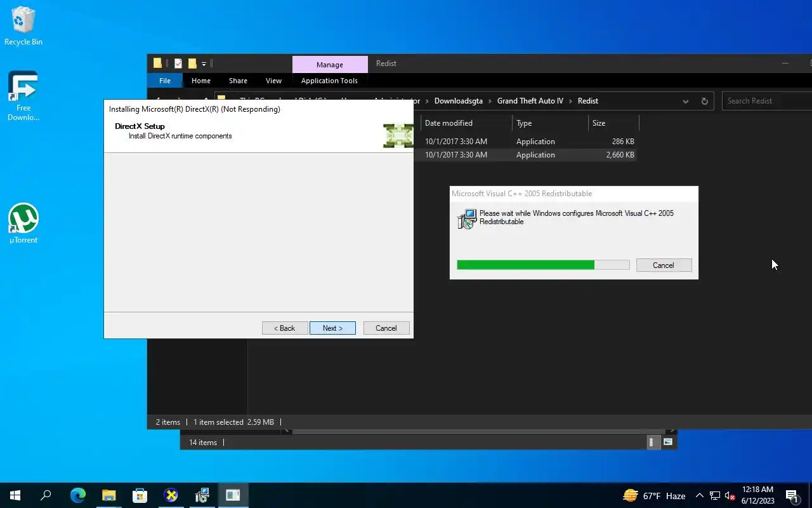Click the Windows Start button
This screenshot has width=812, height=508.
[x=15, y=495]
